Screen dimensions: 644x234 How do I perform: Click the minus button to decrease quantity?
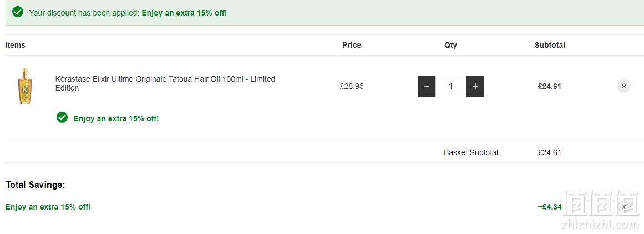[x=427, y=86]
